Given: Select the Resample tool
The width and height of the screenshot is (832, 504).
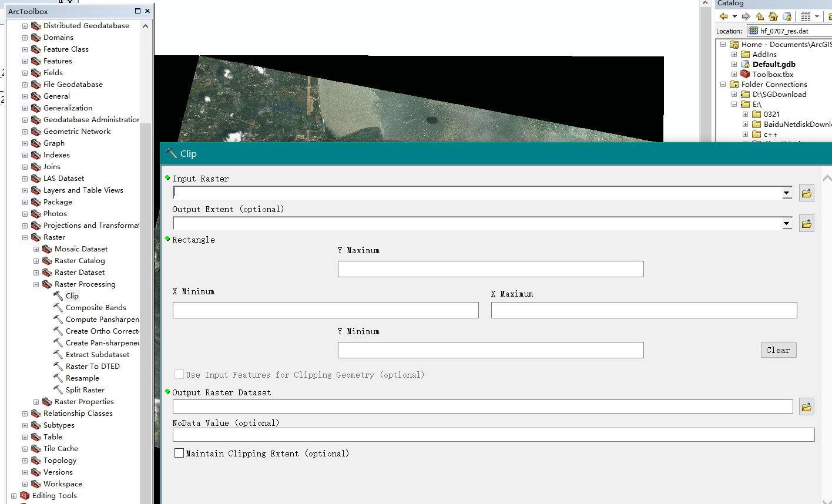Looking at the screenshot, I should 82,378.
